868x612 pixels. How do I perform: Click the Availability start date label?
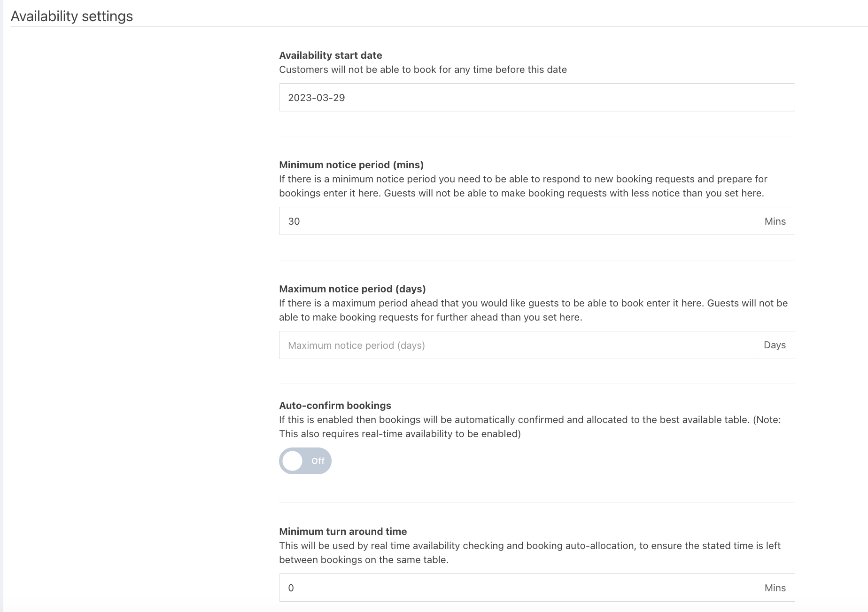click(x=330, y=55)
